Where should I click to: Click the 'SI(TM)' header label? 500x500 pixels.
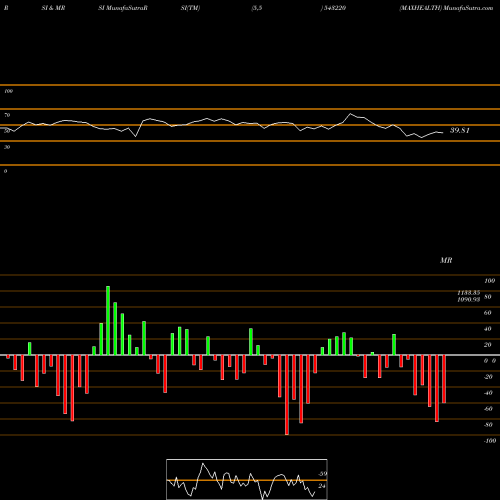(190, 8)
